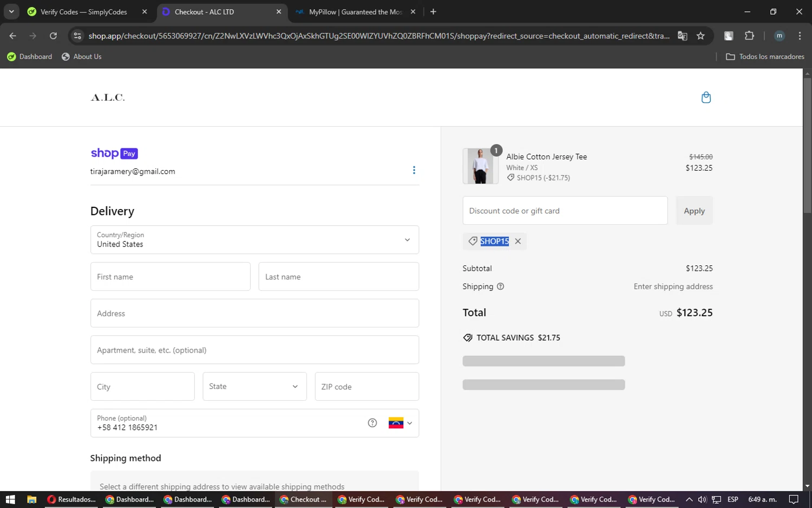Click the Apply discount button
Viewport: 812px width, 508px height.
point(695,211)
